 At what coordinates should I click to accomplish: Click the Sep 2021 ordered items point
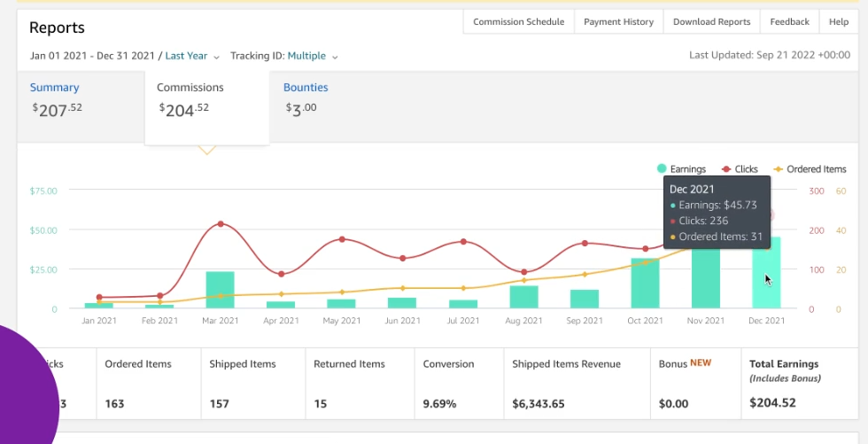pyautogui.click(x=585, y=275)
